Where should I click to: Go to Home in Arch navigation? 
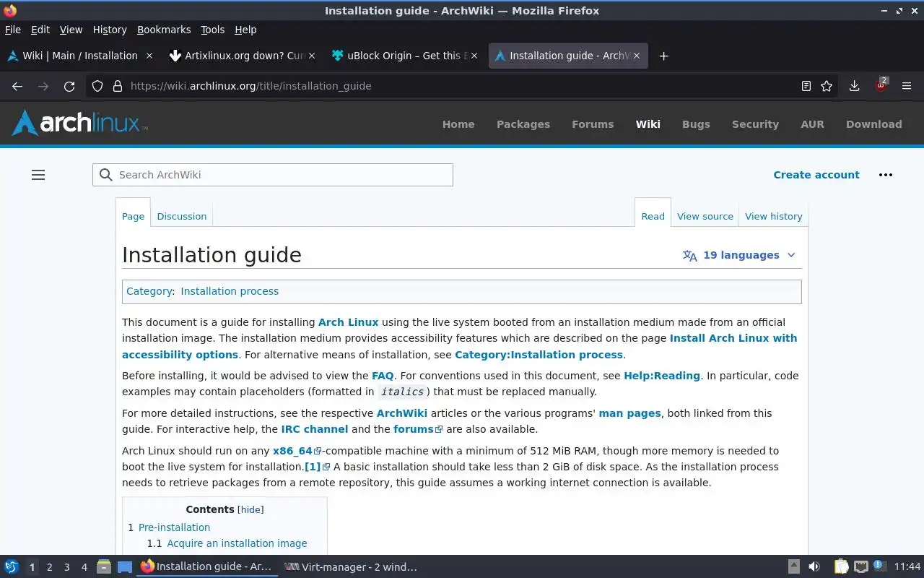pyautogui.click(x=458, y=124)
